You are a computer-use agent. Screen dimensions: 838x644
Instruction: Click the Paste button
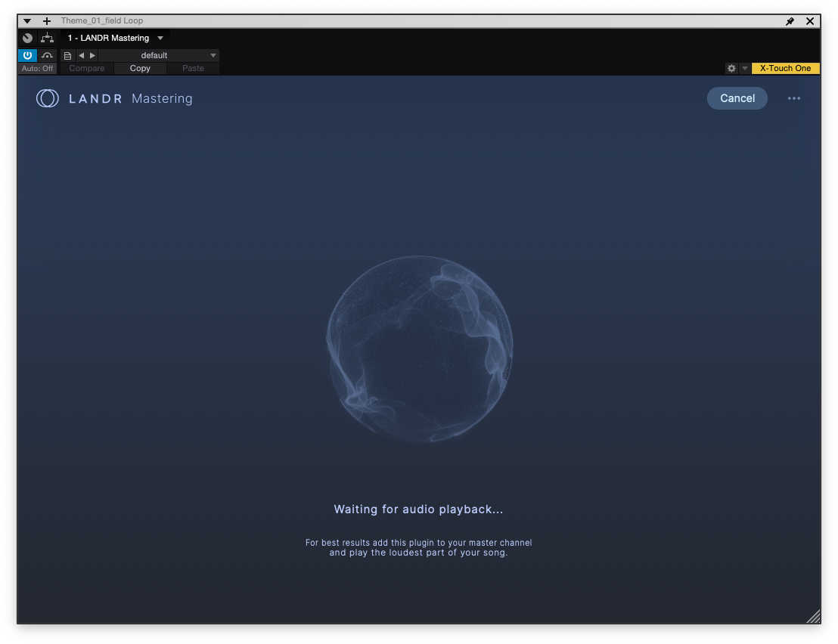coord(193,68)
